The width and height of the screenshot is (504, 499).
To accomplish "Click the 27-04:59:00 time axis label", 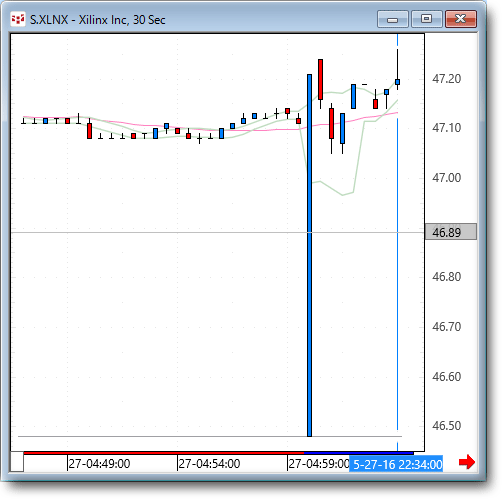I will [319, 464].
